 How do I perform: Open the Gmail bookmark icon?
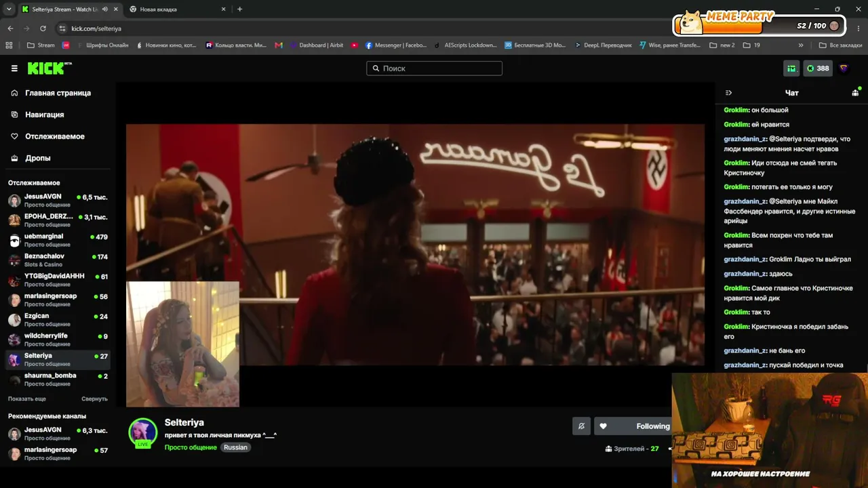(x=279, y=45)
